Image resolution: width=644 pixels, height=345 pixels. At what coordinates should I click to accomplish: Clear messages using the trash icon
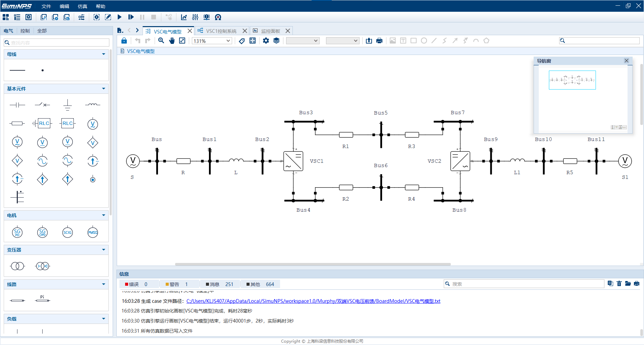tap(619, 284)
